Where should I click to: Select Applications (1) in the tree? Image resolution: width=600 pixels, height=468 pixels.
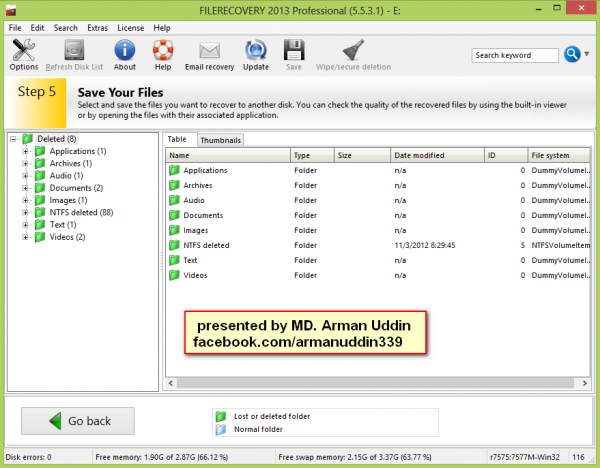point(78,151)
